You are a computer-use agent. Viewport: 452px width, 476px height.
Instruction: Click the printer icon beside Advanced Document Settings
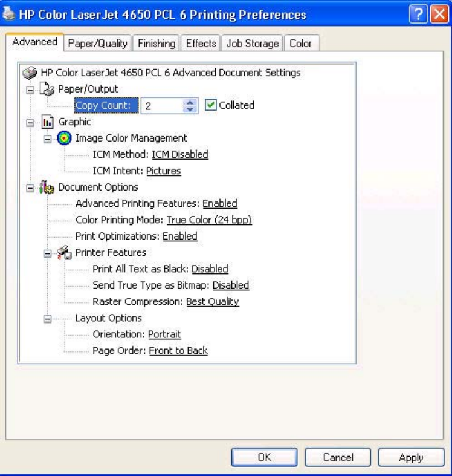tap(30, 73)
